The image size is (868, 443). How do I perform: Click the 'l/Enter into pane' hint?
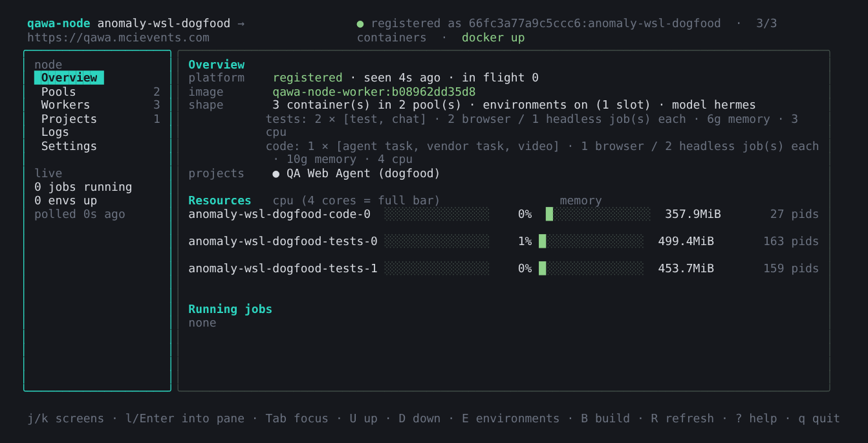point(184,418)
